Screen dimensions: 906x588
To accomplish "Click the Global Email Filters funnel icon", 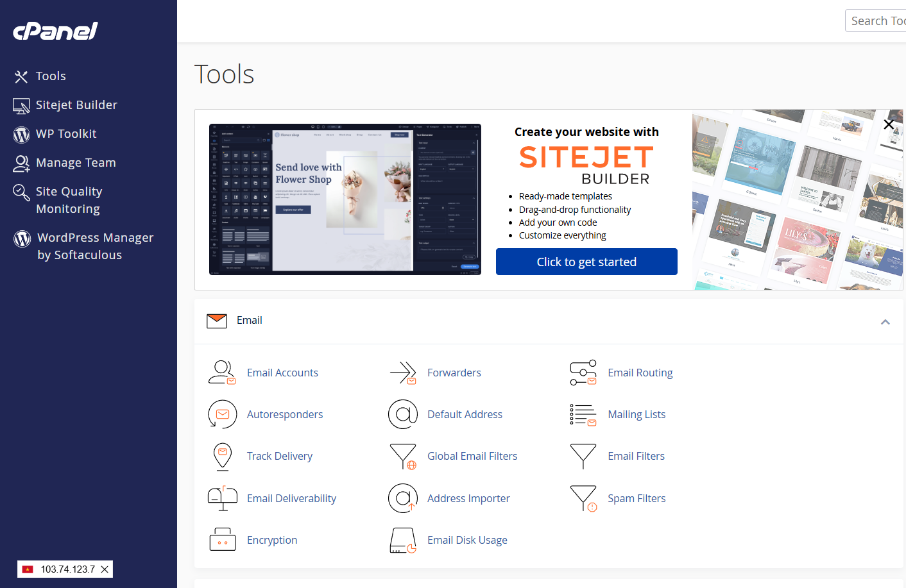I will coord(403,457).
